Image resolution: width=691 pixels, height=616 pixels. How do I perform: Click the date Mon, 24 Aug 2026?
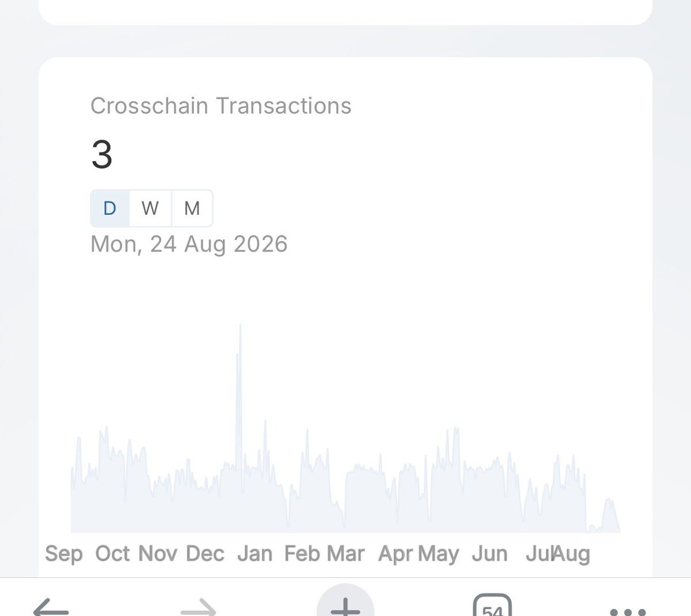tap(189, 244)
